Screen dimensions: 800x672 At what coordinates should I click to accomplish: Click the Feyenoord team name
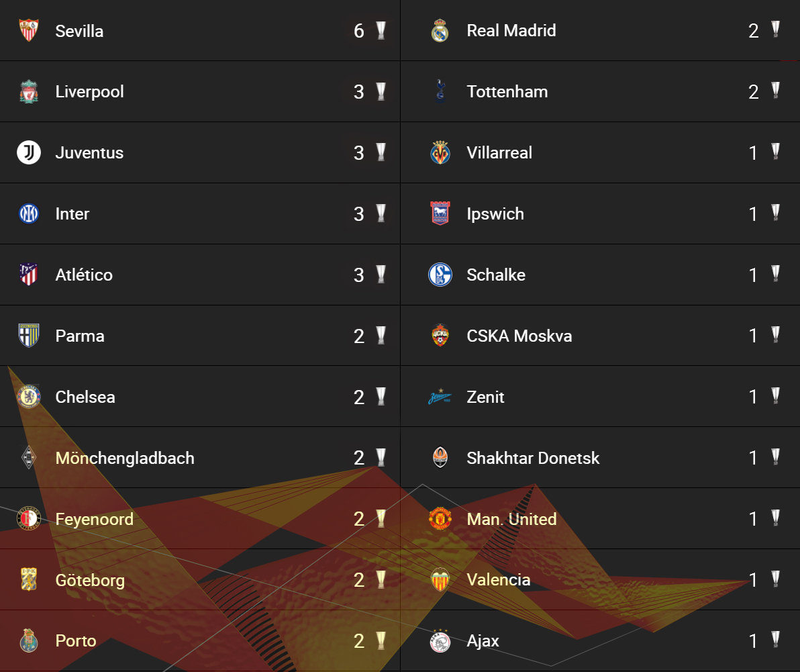pyautogui.click(x=94, y=520)
